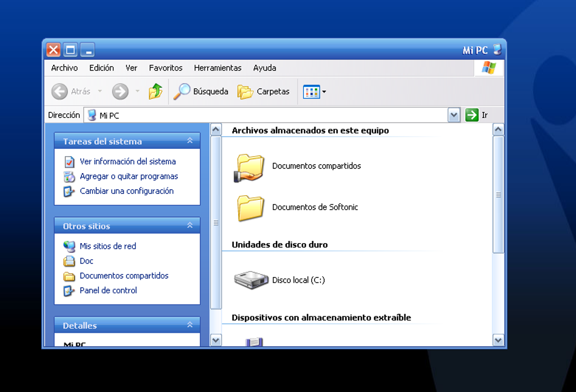Viewport: 576px width, 392px height.
Task: Open the Favoritos menu
Action: pos(165,68)
